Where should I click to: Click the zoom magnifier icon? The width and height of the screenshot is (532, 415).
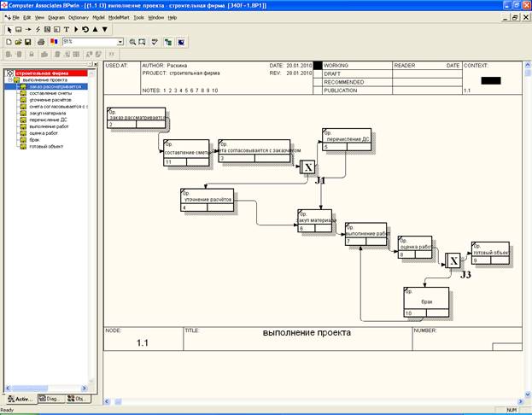132,42
